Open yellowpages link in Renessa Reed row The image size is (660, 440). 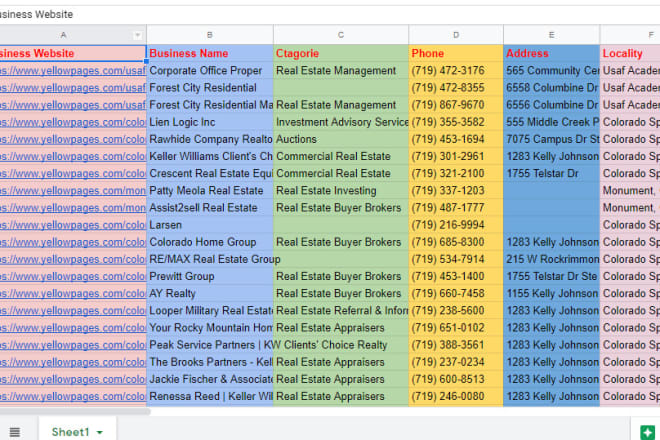coord(73,397)
